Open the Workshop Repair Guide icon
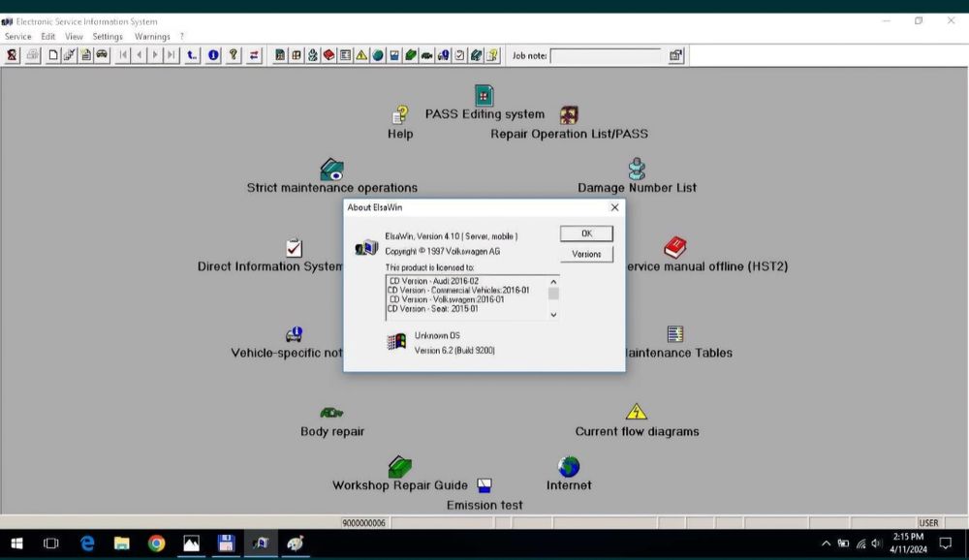This screenshot has height=560, width=969. (400, 466)
